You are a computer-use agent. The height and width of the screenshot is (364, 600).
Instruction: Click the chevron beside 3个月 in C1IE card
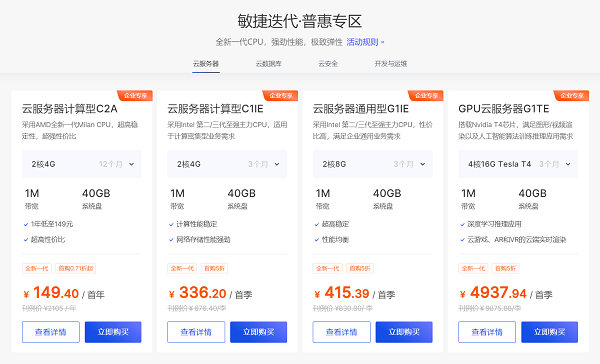(277, 164)
